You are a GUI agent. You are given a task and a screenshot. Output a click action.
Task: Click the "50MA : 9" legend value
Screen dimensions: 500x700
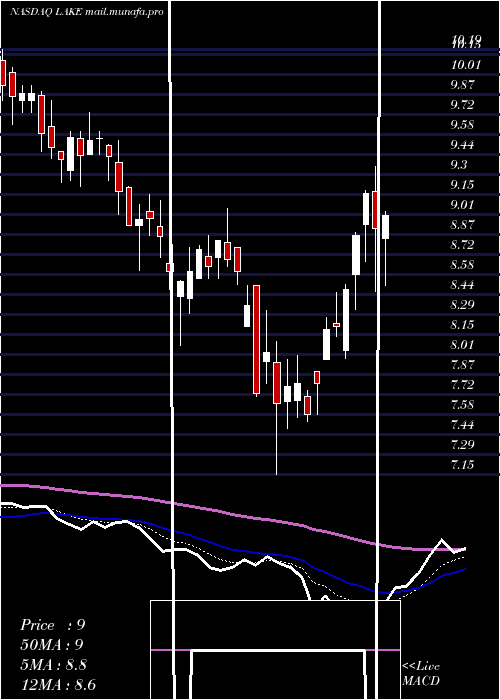(52, 645)
